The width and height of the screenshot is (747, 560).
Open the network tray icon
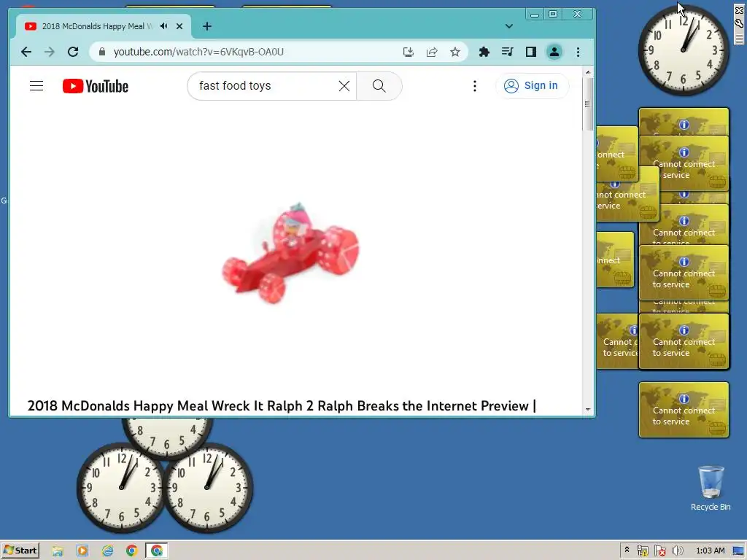pyautogui.click(x=642, y=551)
